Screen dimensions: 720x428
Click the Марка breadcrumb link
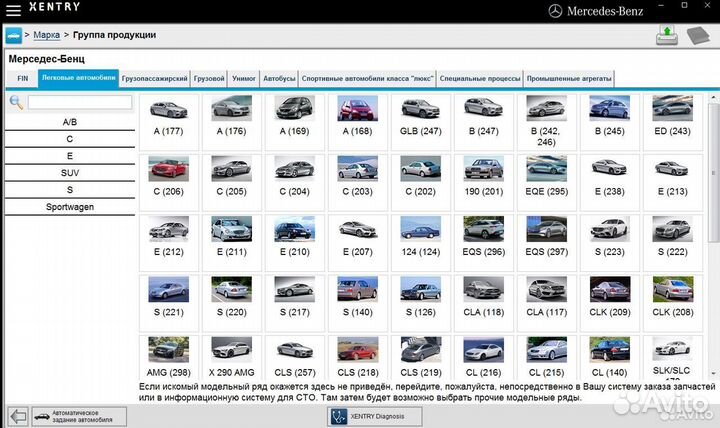tap(46, 35)
